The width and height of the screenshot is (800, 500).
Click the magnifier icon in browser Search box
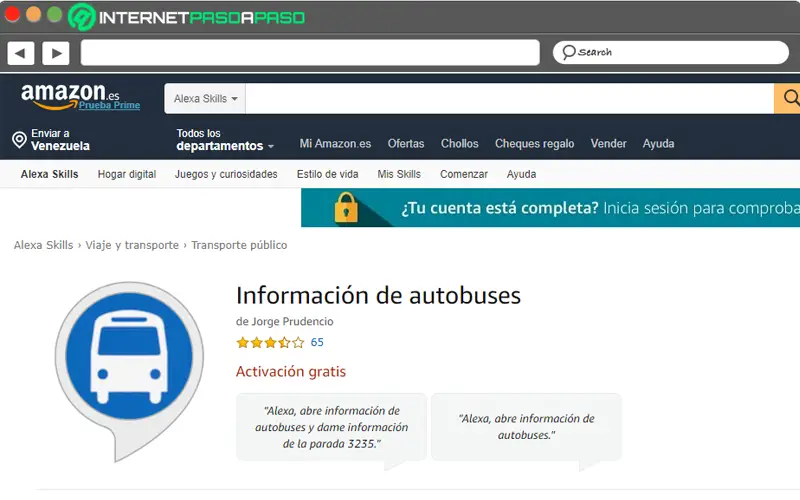click(568, 52)
